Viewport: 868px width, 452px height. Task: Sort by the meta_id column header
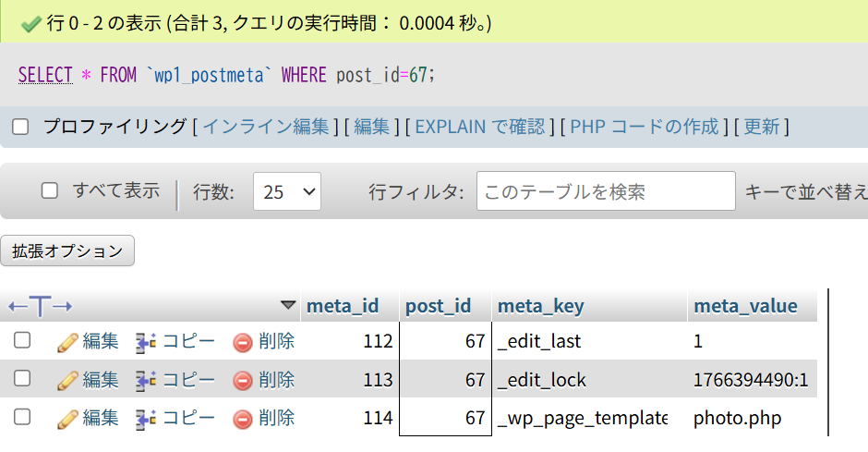(x=343, y=306)
